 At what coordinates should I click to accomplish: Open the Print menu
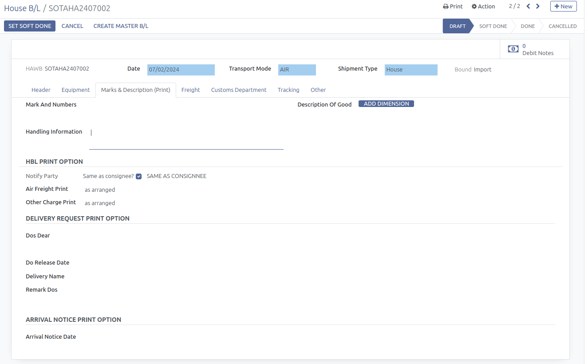tap(453, 7)
